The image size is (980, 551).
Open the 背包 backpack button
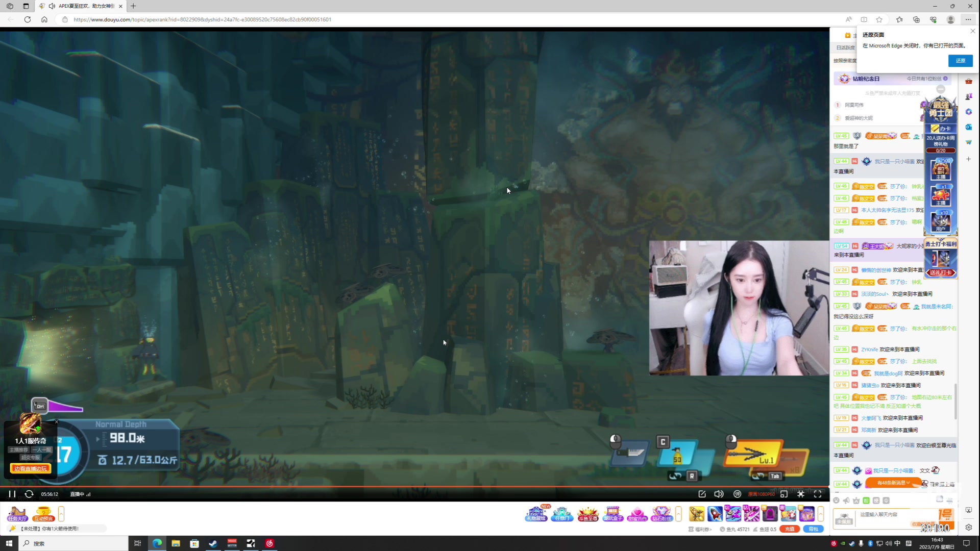pos(814,529)
